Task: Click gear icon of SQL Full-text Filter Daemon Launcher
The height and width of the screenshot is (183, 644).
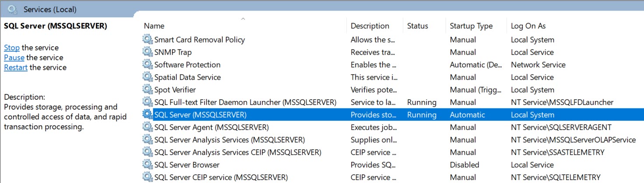Action: 148,102
